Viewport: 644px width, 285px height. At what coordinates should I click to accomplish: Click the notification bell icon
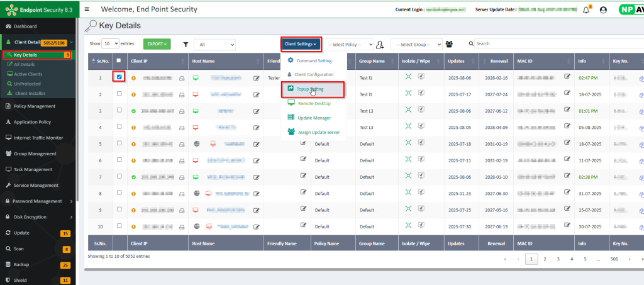pyautogui.click(x=586, y=10)
